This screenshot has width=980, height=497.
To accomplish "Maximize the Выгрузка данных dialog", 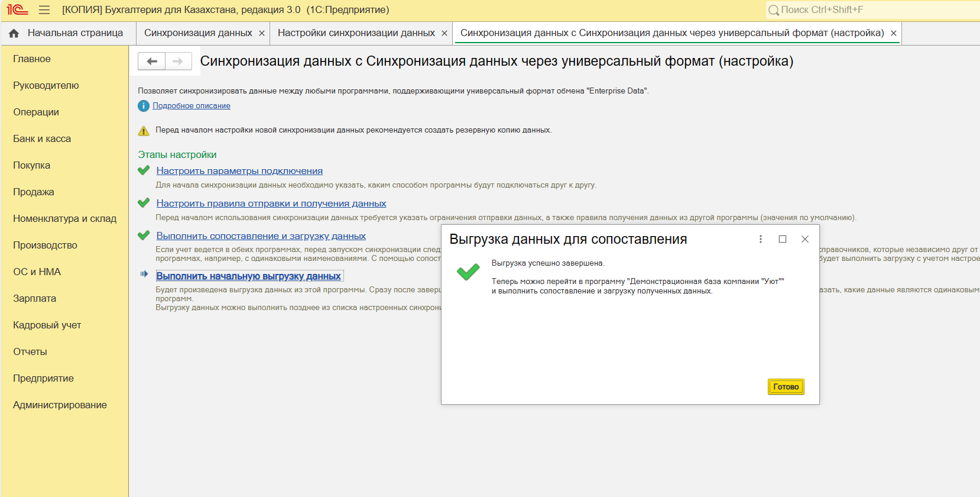I will tap(783, 239).
